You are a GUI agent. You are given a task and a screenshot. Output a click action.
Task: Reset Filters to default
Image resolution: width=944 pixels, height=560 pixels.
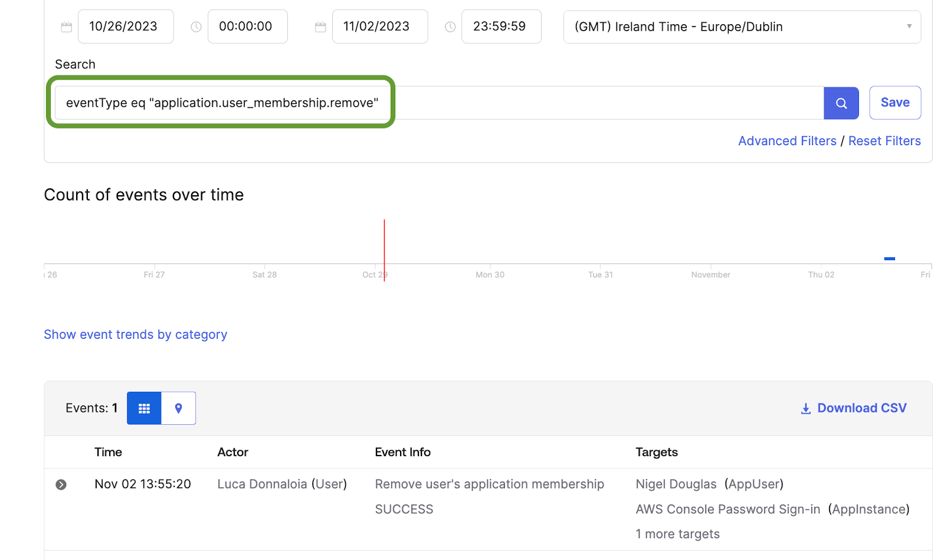pyautogui.click(x=884, y=141)
